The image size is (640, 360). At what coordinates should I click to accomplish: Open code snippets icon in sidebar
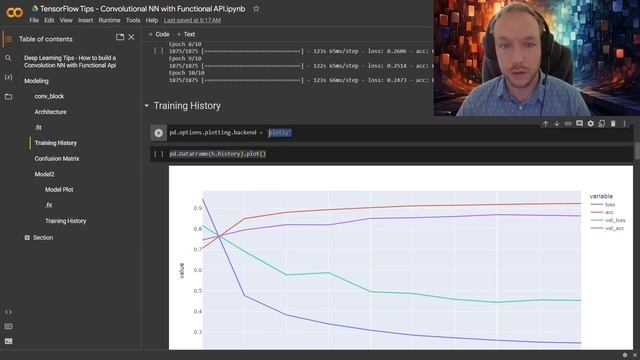pos(8,312)
